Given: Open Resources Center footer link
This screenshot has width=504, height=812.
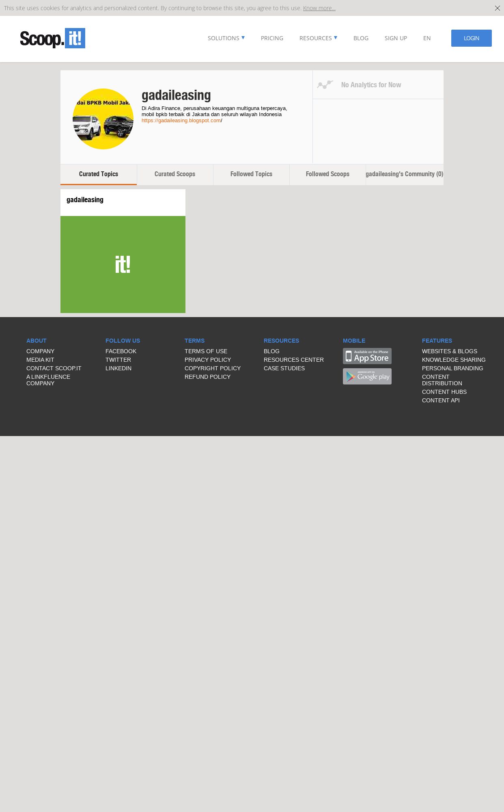Looking at the screenshot, I should 294,360.
